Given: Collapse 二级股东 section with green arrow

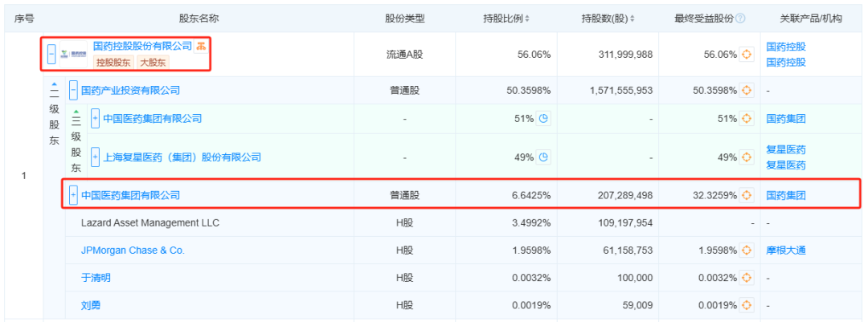Looking at the screenshot, I should (x=55, y=84).
